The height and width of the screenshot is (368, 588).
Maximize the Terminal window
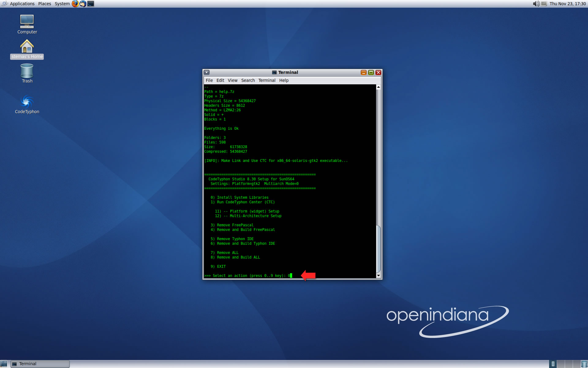371,72
